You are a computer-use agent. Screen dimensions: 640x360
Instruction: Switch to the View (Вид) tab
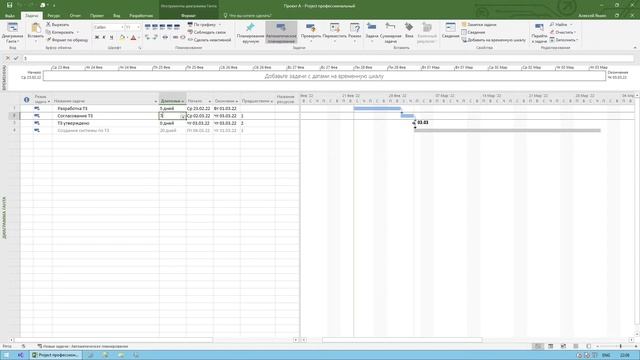coord(117,16)
